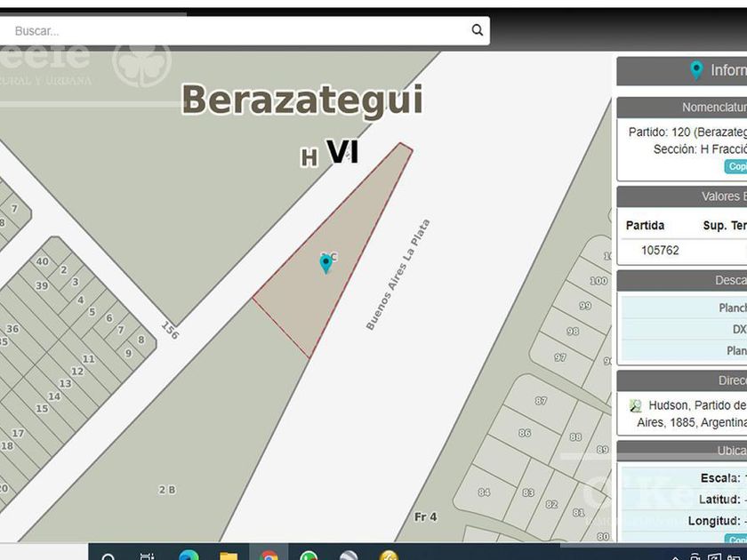Select parcel 12 on the map
The image size is (747, 560).
pos(77,372)
